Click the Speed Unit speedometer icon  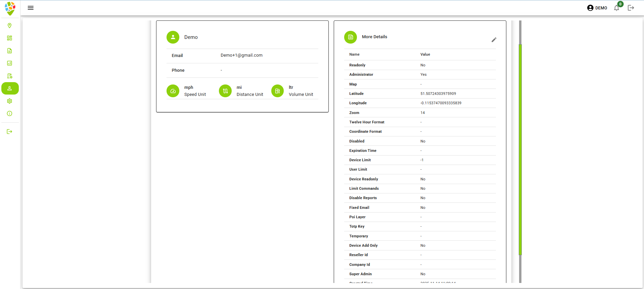(173, 91)
